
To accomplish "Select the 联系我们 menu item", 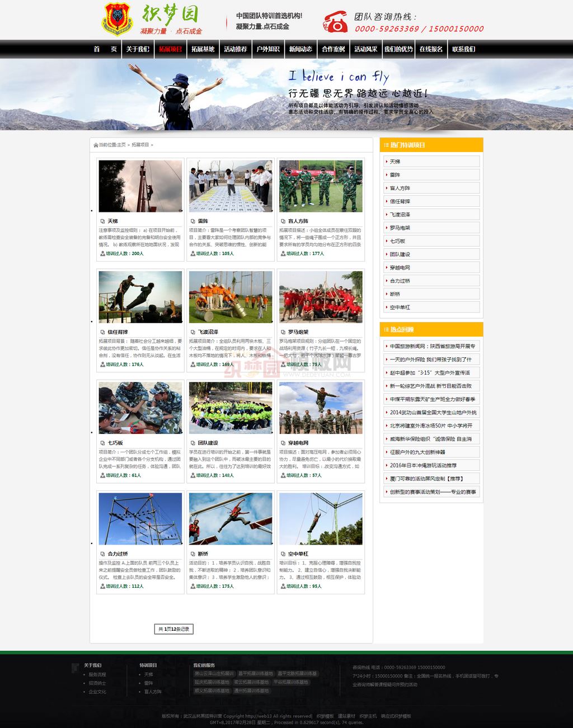I will 463,49.
